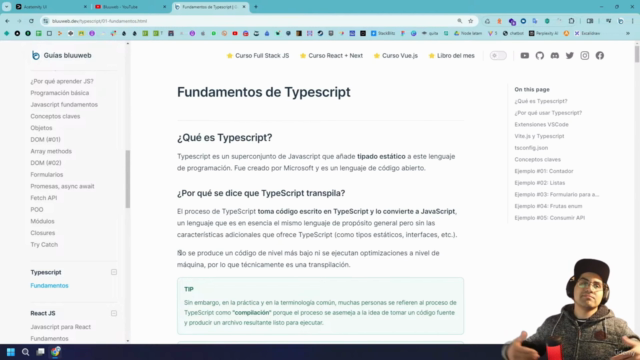Jump to Ejemplo #01: Contador outline entry
Screen dimensions: 640x360
[x=544, y=171]
